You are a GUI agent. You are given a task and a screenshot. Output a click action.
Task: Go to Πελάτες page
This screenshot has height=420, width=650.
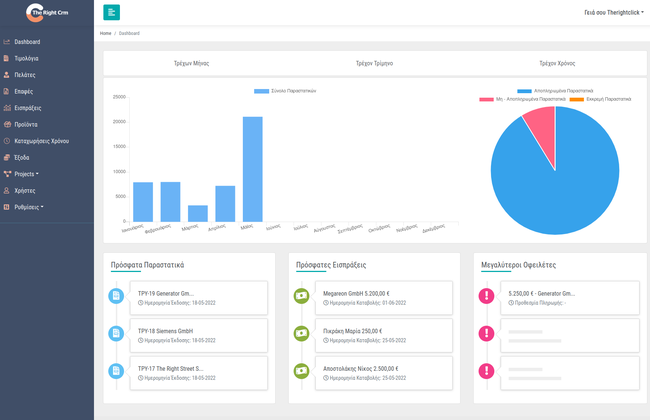coord(25,75)
